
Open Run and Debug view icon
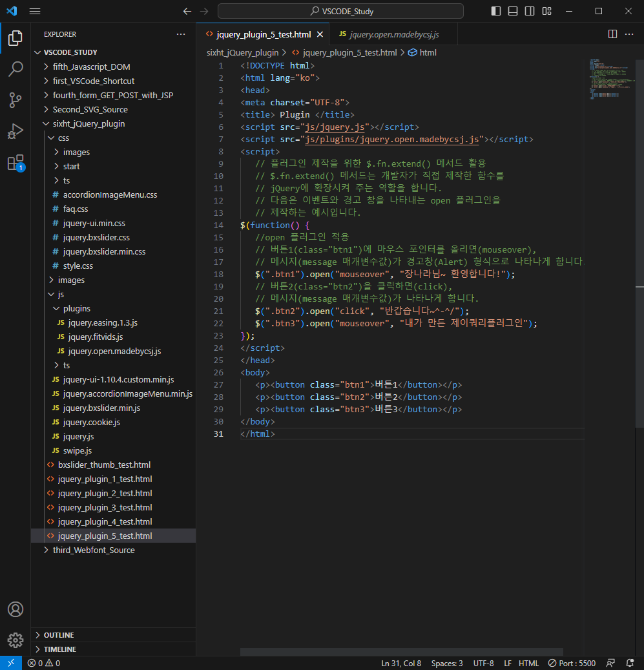(x=16, y=131)
